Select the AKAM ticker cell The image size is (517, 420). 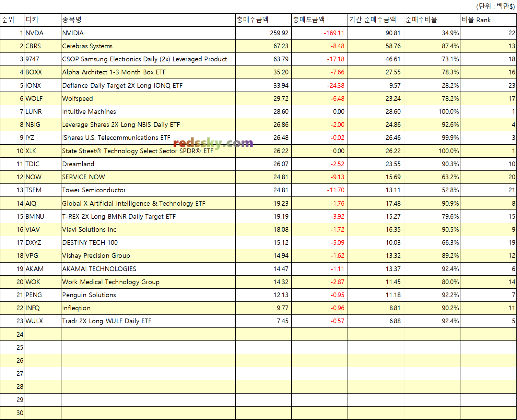click(x=43, y=269)
